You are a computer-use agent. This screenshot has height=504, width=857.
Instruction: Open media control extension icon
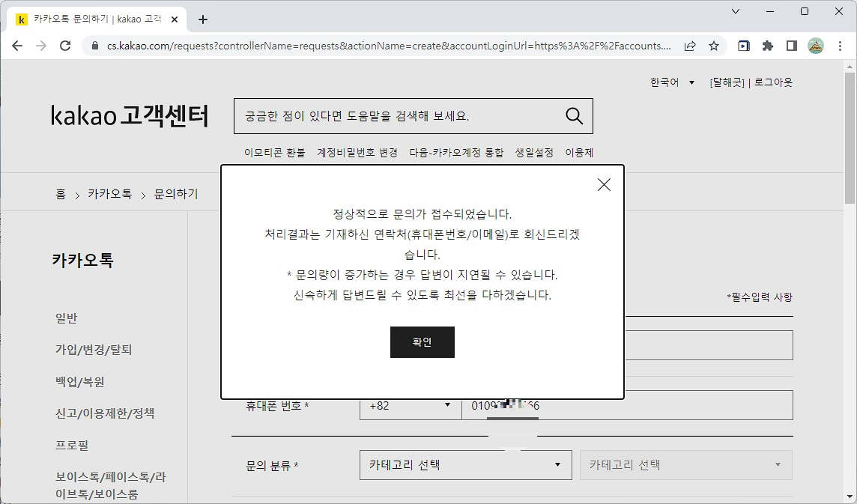(x=744, y=46)
